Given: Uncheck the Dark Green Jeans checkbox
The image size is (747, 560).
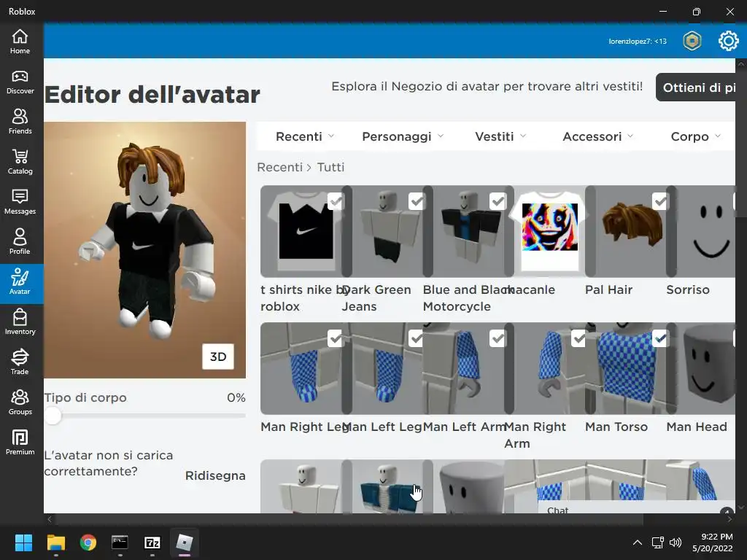Looking at the screenshot, I should pyautogui.click(x=417, y=201).
